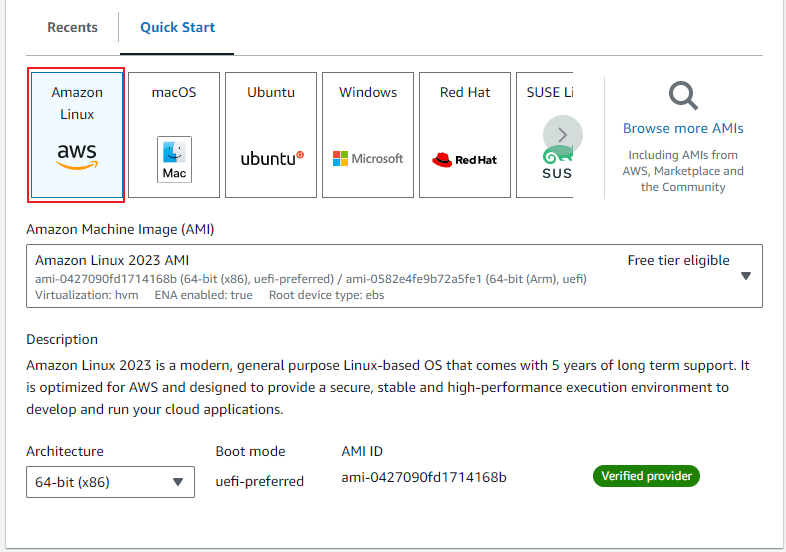Image resolution: width=786 pixels, height=552 pixels.
Task: Click the Amazon Machine Image (AMI) label
Action: (120, 229)
